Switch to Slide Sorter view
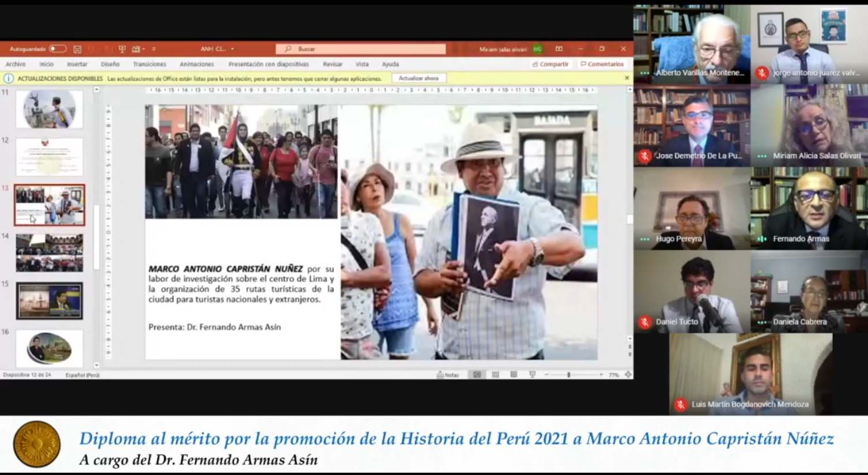The width and height of the screenshot is (868, 475). 495,375
